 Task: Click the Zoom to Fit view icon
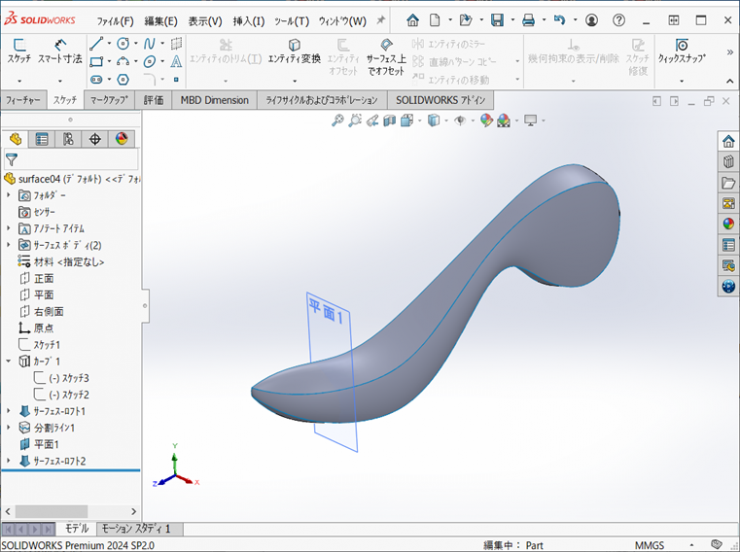pos(338,120)
